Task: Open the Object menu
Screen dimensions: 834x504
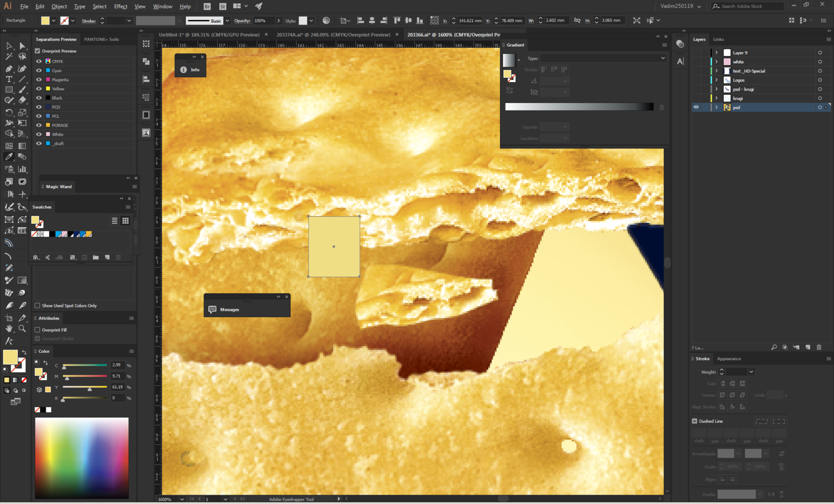Action: pos(59,7)
